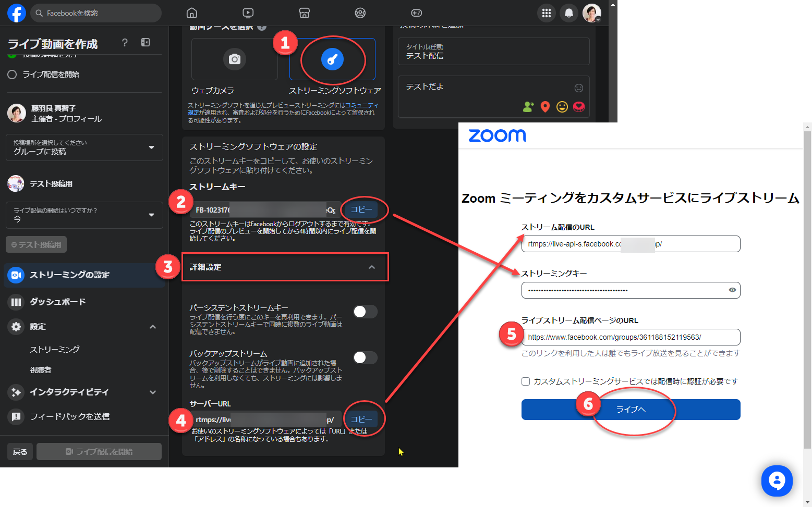Select the テスト投稿用 group entry
Image resolution: width=812 pixels, height=507 pixels.
tap(40, 183)
